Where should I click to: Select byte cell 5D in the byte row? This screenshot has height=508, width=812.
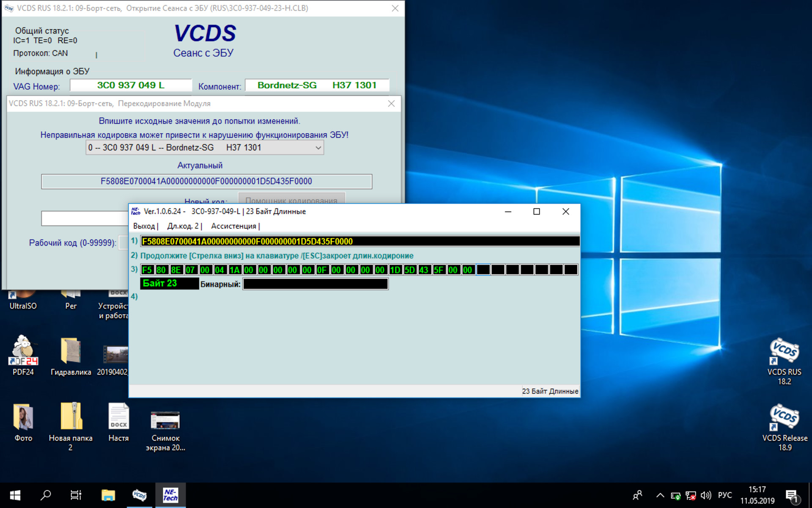409,270
